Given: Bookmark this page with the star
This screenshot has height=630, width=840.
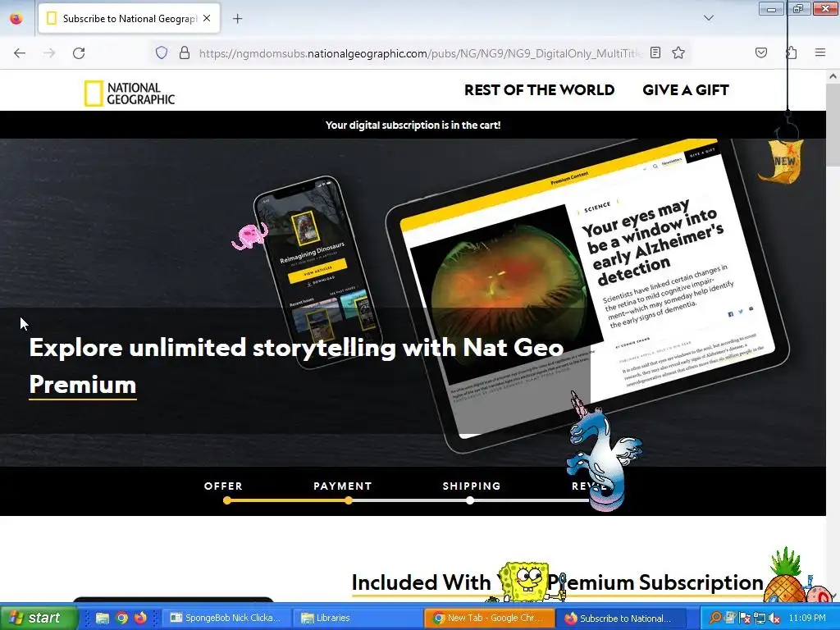Looking at the screenshot, I should [x=678, y=52].
